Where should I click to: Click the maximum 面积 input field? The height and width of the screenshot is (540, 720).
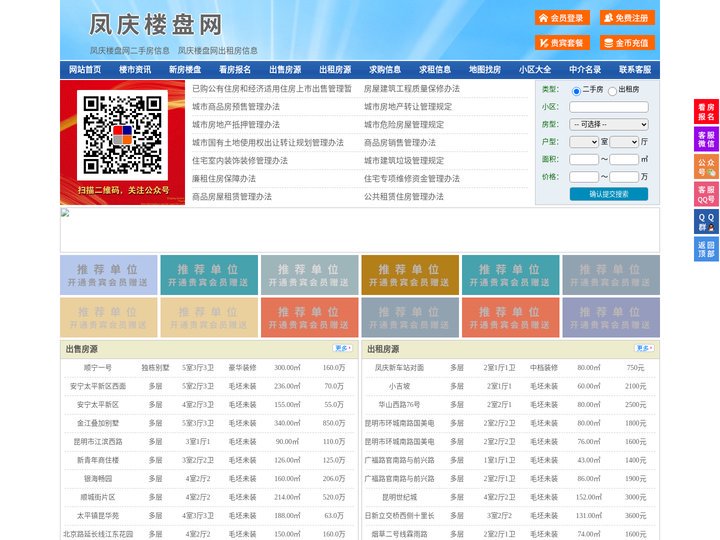(x=624, y=159)
